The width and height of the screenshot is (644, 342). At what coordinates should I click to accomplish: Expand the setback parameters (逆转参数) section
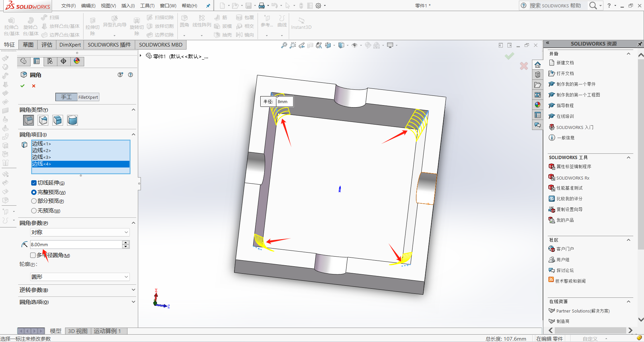click(133, 290)
